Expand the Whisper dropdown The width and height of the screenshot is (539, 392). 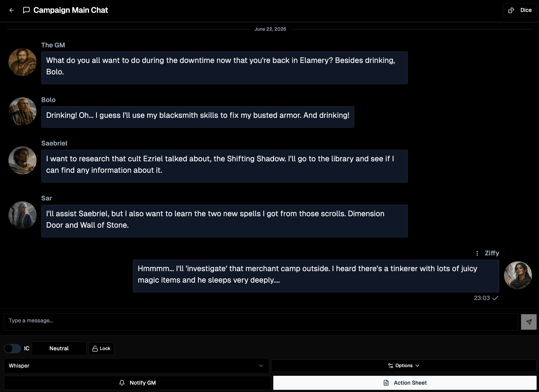(136, 366)
